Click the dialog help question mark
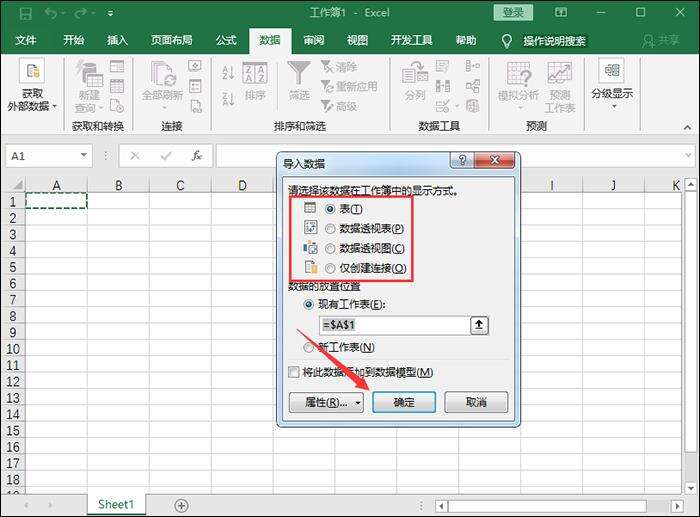Screen dimensions: 700x517 [x=462, y=160]
